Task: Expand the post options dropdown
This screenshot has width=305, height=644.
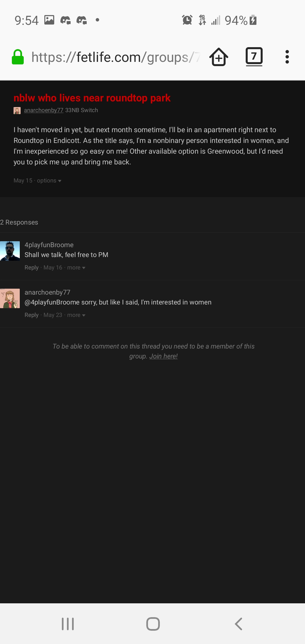Action: coord(49,180)
